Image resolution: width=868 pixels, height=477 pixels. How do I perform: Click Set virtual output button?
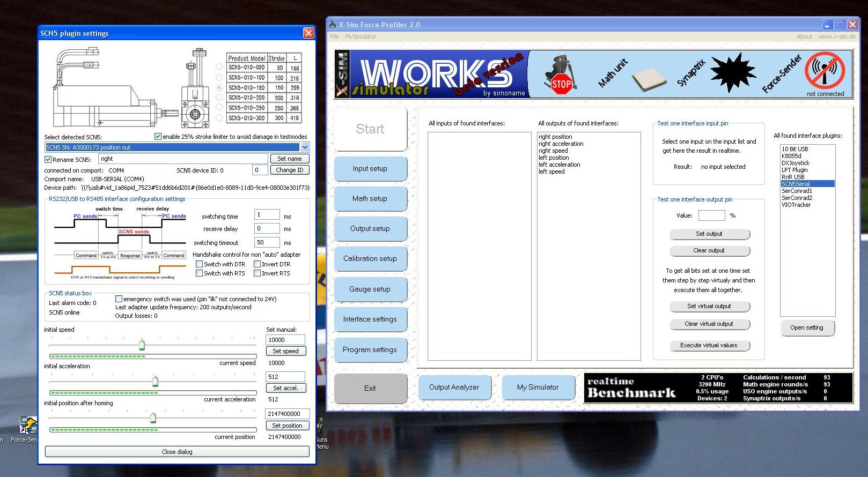[709, 307]
